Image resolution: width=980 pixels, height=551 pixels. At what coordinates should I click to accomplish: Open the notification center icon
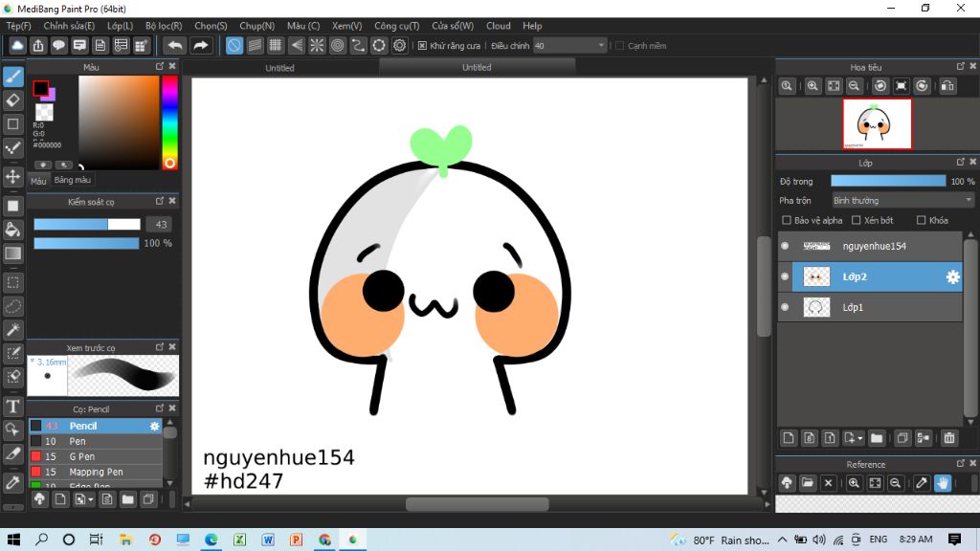954,540
